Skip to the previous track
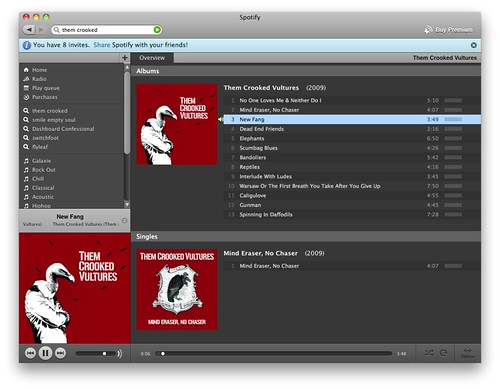The height and width of the screenshot is (389, 500). coord(30,353)
